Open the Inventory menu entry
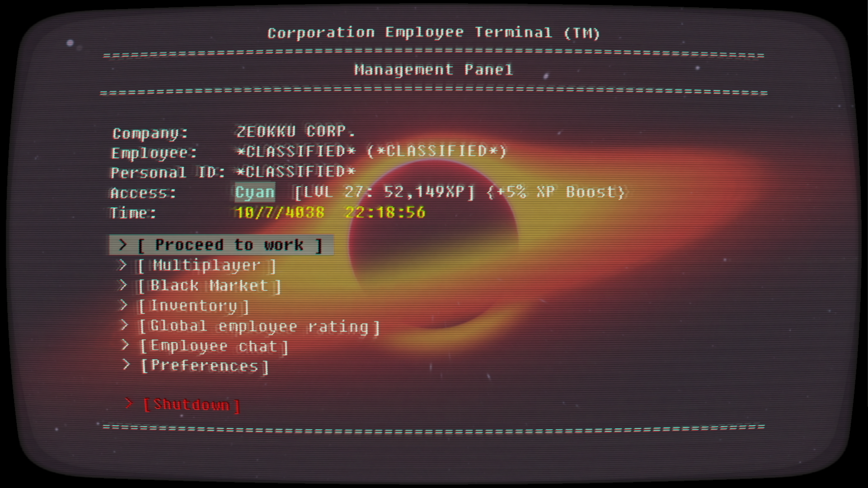The height and width of the screenshot is (488, 868). click(193, 306)
